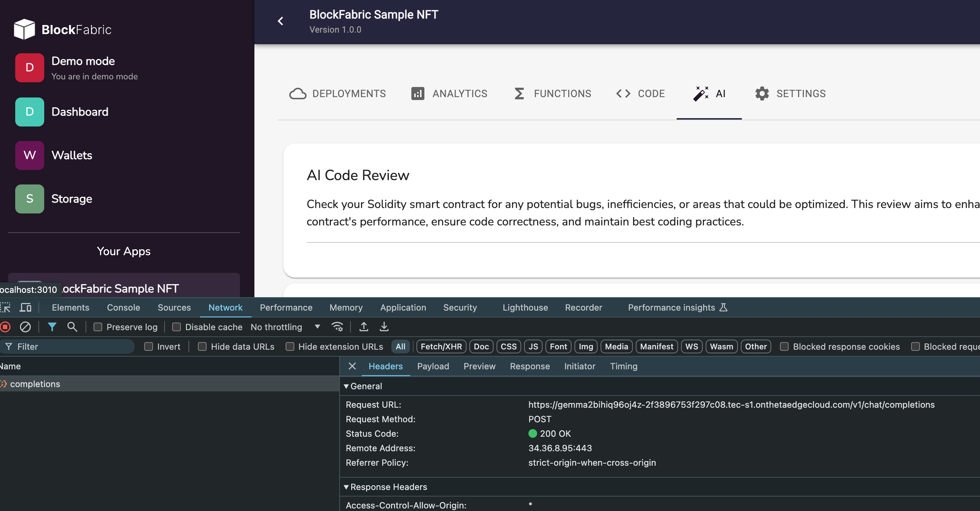Click the network filter funnel icon
The width and height of the screenshot is (980, 511).
pyautogui.click(x=52, y=327)
